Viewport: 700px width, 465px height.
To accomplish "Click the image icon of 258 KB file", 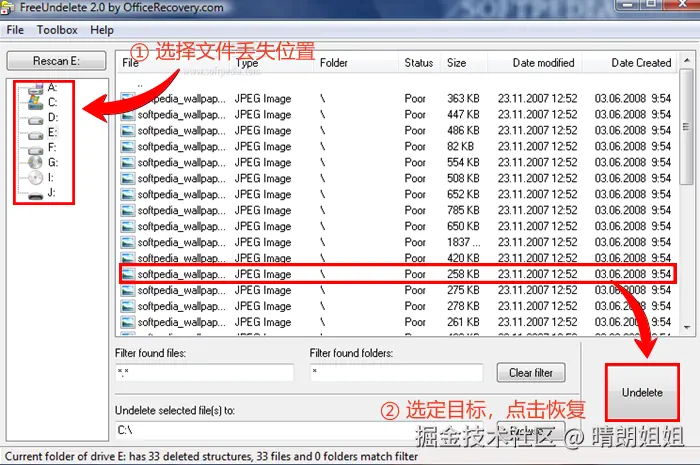I will coord(128,274).
